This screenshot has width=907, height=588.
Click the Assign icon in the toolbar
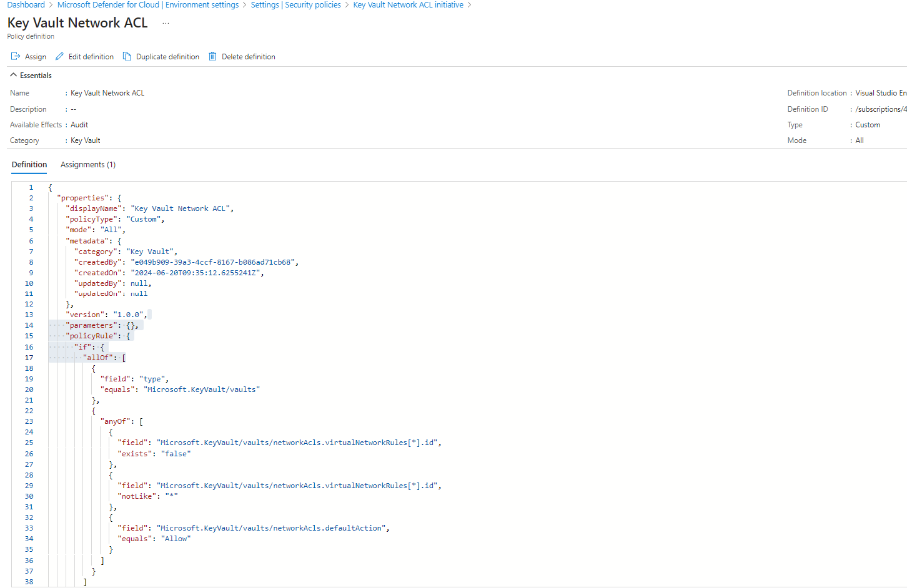[16, 56]
